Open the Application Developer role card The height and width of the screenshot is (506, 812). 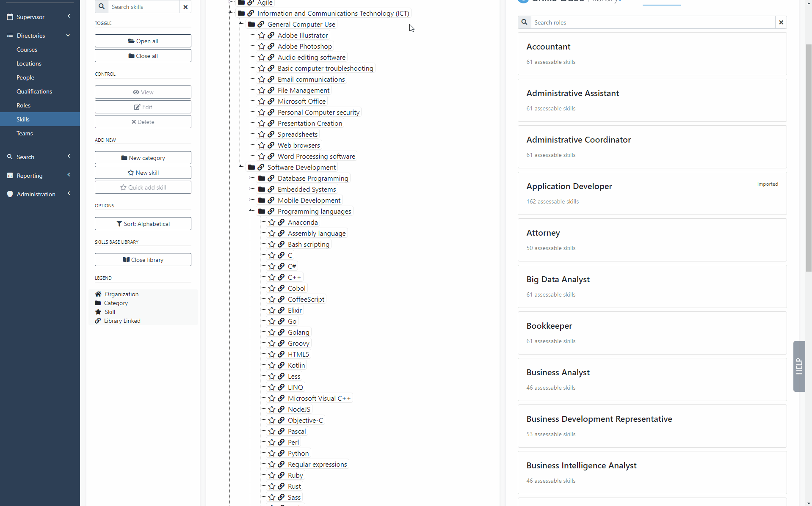pyautogui.click(x=652, y=193)
